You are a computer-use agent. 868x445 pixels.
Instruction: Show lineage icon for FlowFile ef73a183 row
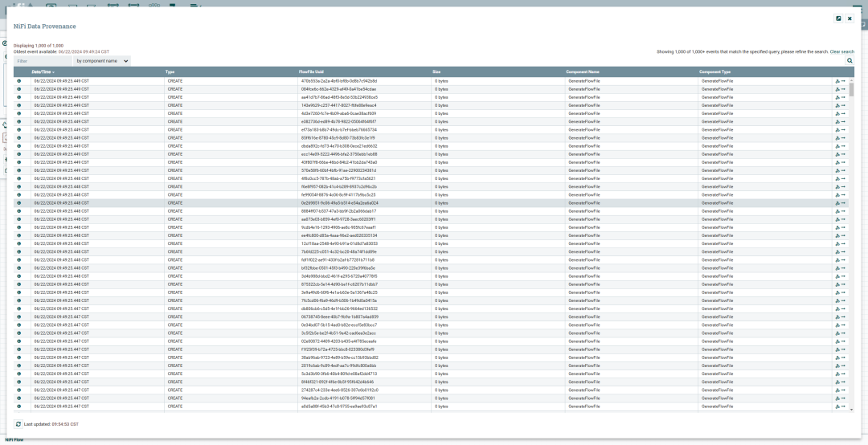coord(837,129)
